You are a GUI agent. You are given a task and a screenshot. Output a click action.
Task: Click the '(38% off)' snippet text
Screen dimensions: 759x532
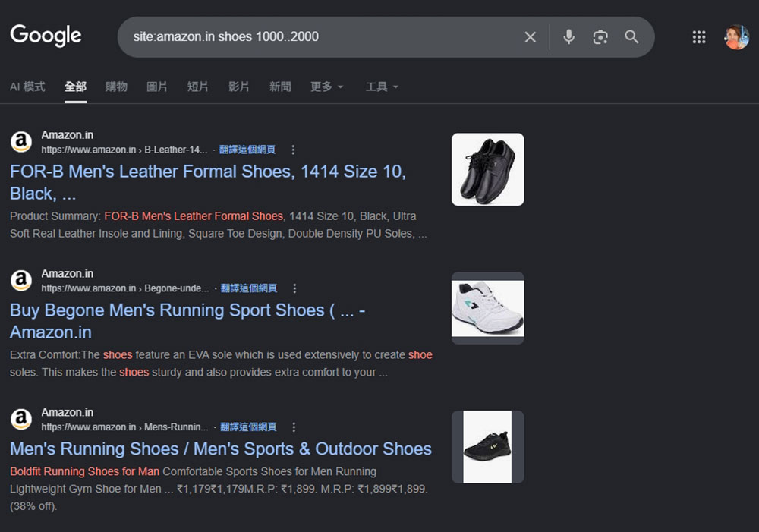tap(33, 506)
